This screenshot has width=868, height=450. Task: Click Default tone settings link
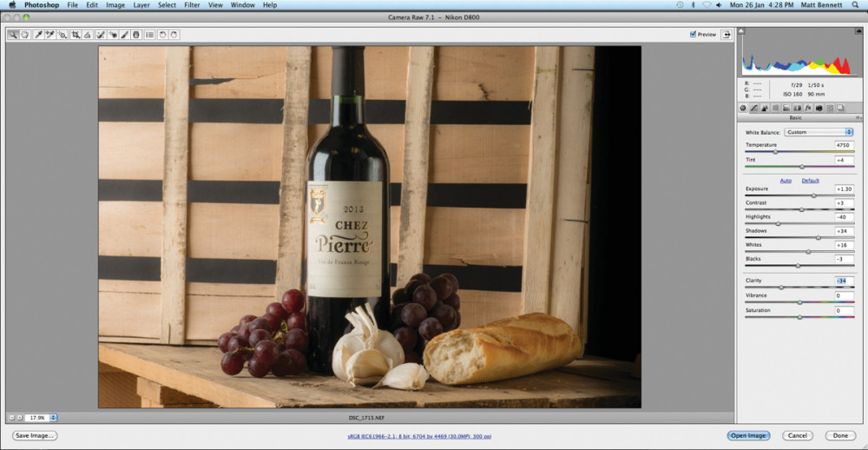811,181
